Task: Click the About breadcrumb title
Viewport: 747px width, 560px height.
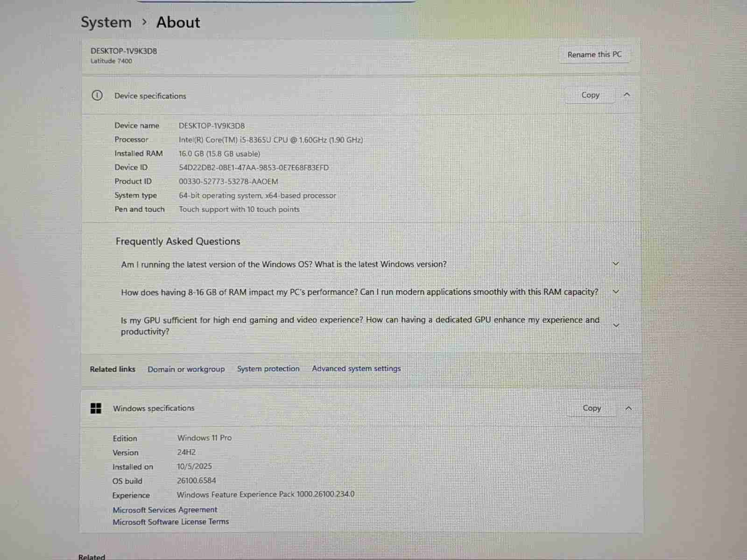Action: click(178, 22)
